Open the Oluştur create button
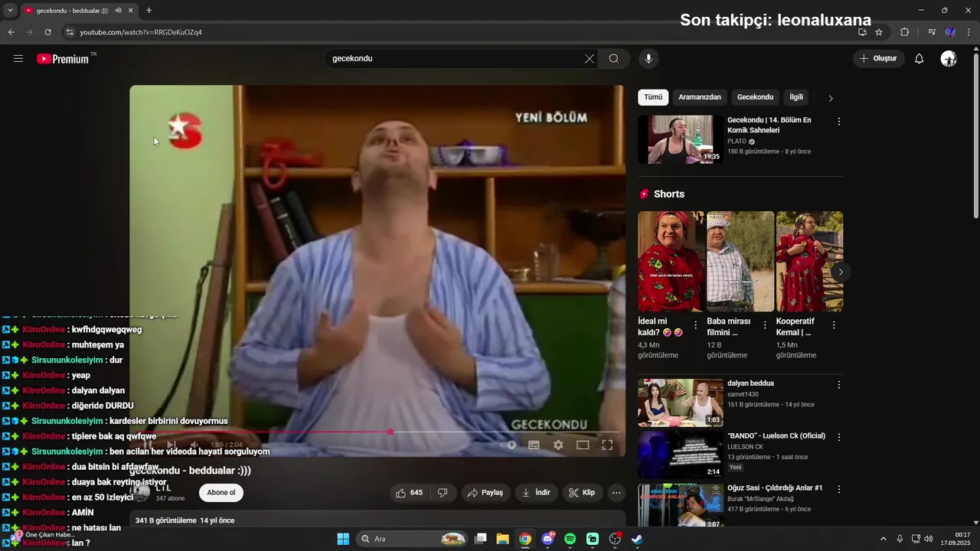 (878, 59)
